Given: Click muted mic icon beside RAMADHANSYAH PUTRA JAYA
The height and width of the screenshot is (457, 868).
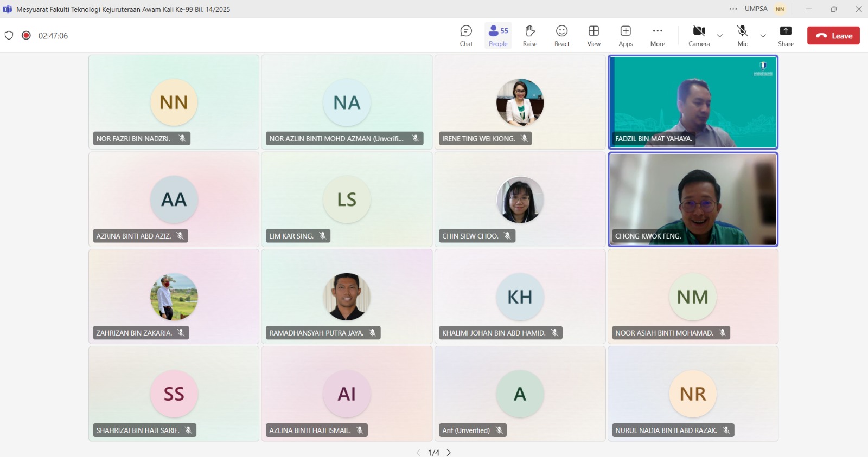Looking at the screenshot, I should (x=373, y=333).
